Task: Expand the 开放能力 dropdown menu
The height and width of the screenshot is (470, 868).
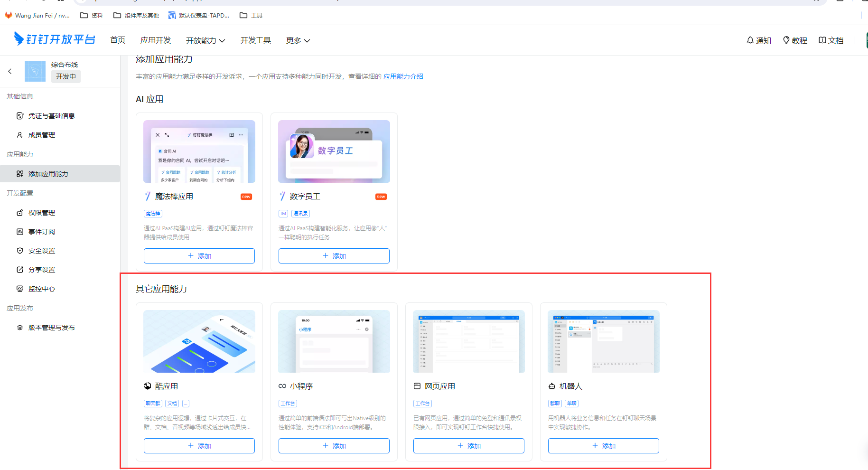Action: click(x=205, y=40)
